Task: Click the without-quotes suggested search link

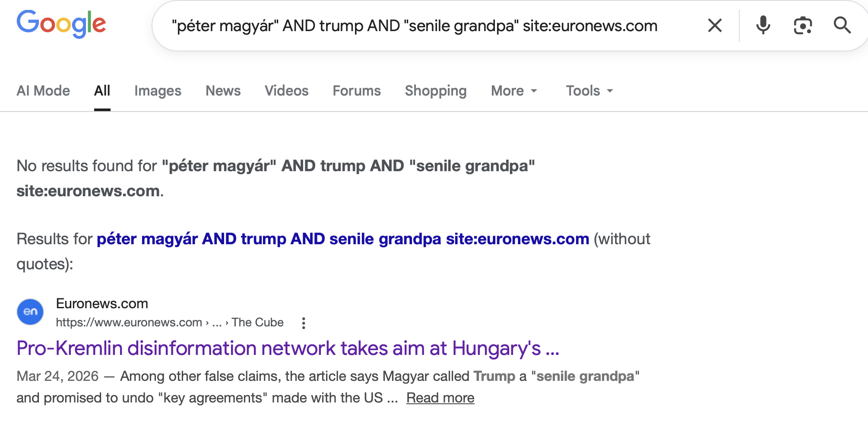Action: click(342, 239)
